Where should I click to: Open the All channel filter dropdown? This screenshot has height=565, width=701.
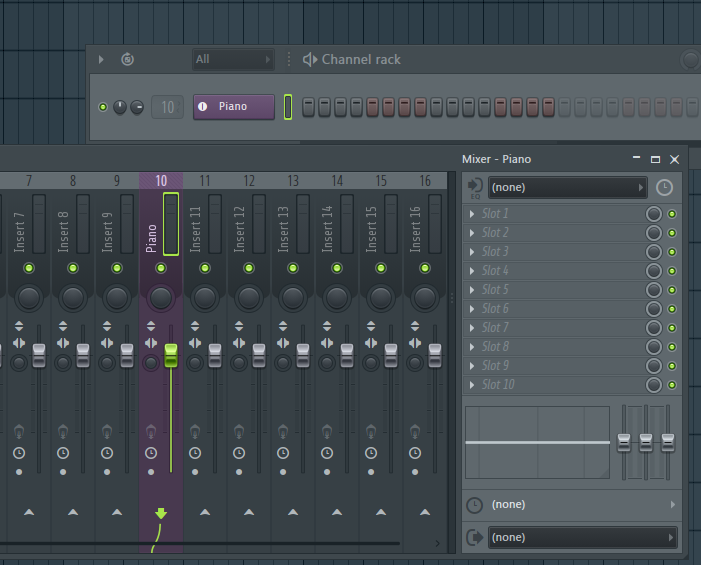point(233,59)
